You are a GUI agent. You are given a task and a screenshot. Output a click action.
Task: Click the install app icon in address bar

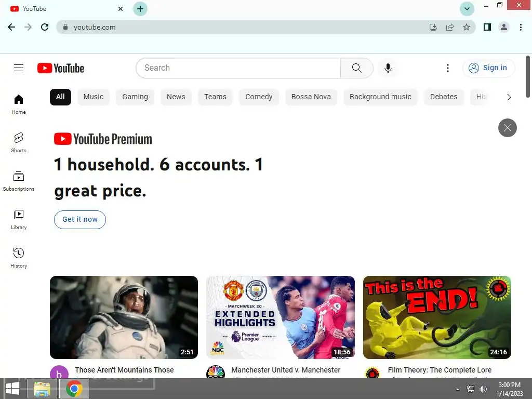click(433, 27)
